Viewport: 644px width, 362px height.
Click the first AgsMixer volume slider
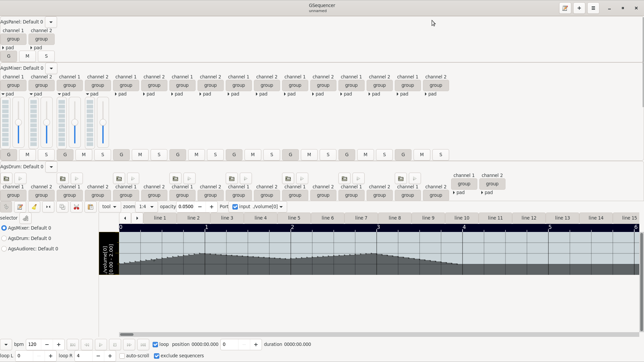(18, 123)
